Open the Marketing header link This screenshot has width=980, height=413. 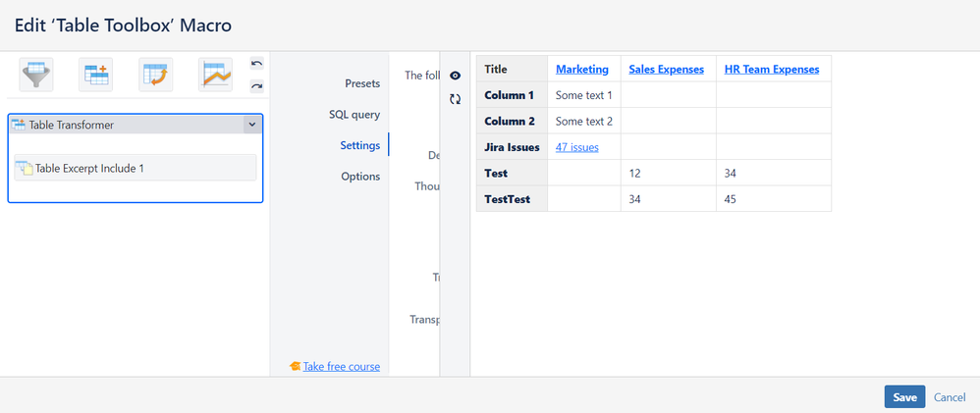pyautogui.click(x=582, y=70)
